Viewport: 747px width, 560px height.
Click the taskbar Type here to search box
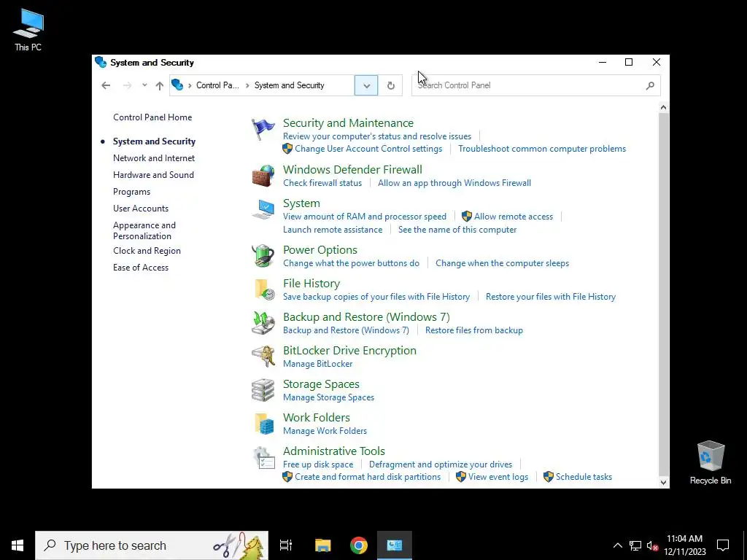(152, 545)
